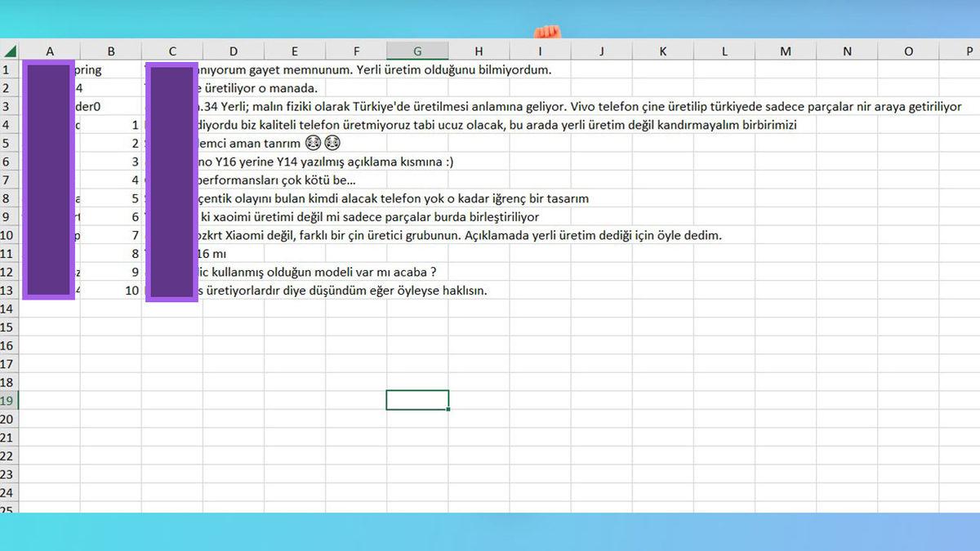Click the fist emoji above the spreadsheet
Screen dimensions: 980x551
point(547,32)
